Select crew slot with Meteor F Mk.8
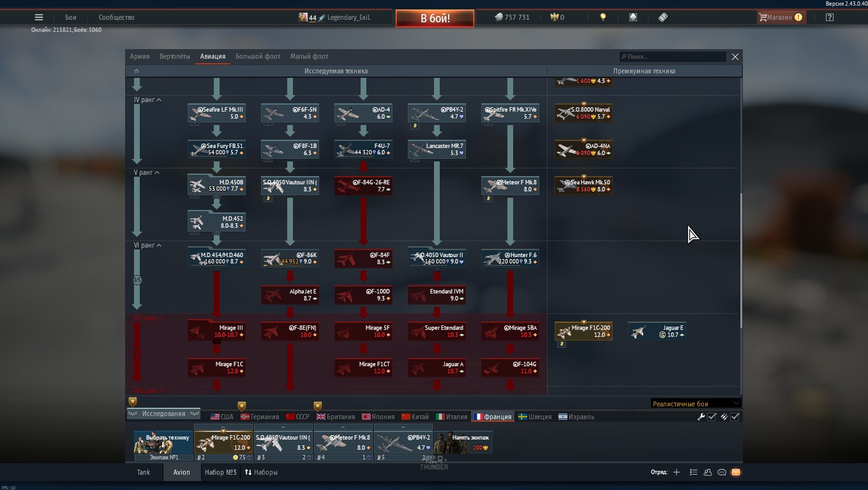868x490 pixels. tap(343, 443)
